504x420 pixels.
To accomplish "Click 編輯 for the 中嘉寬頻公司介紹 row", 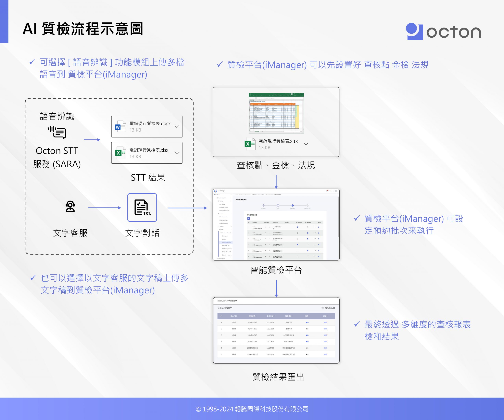I will pyautogui.click(x=325, y=354).
